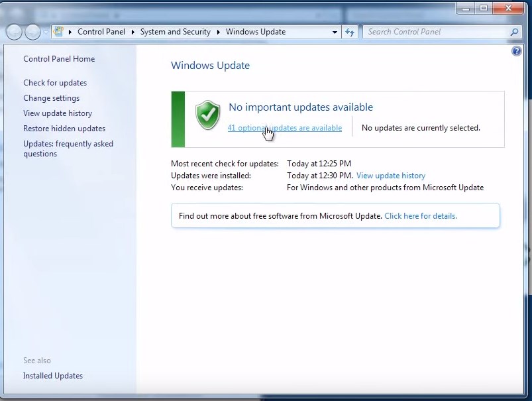Open Installed Updates under See also
532x401 pixels.
[53, 376]
